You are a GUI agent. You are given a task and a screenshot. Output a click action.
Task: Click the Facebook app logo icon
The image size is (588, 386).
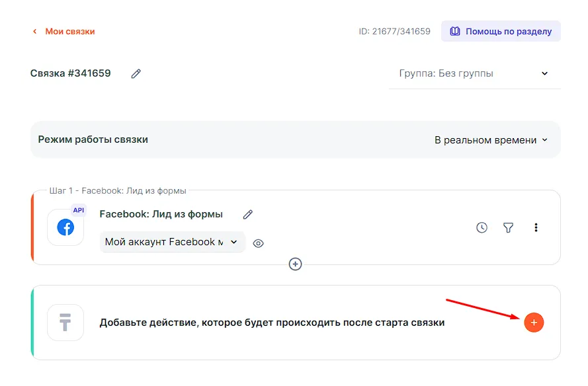click(65, 227)
